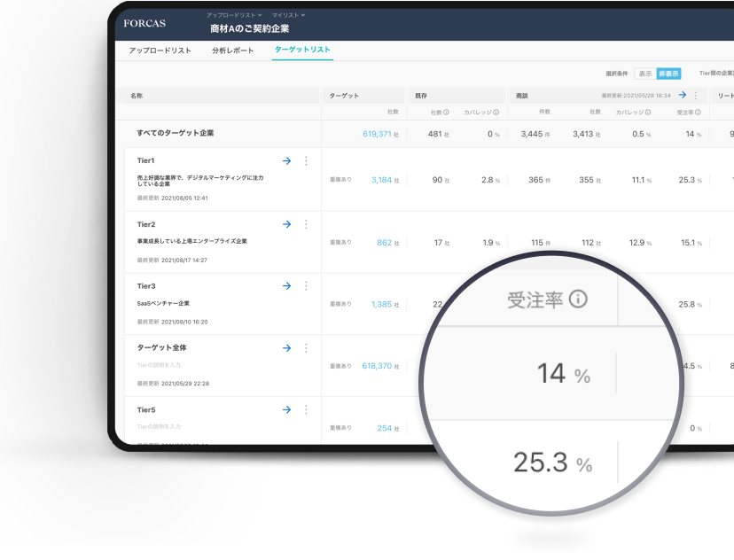Image resolution: width=734 pixels, height=560 pixels.
Task: Click the 25.3 % cell in Tier1 row
Action: pos(690,180)
